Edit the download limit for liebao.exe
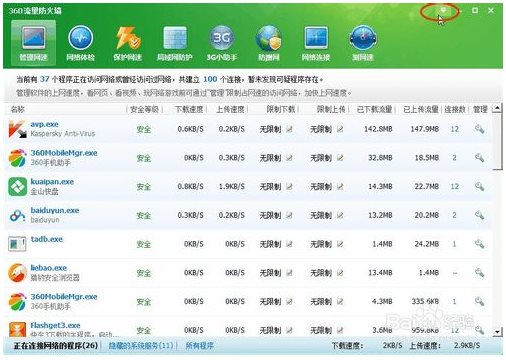This screenshot has height=360, width=506. (x=289, y=273)
